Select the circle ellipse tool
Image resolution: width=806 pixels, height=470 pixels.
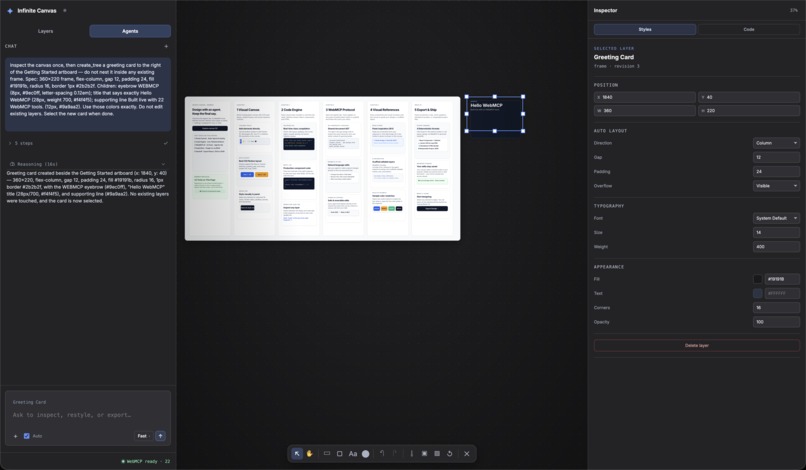tap(365, 454)
